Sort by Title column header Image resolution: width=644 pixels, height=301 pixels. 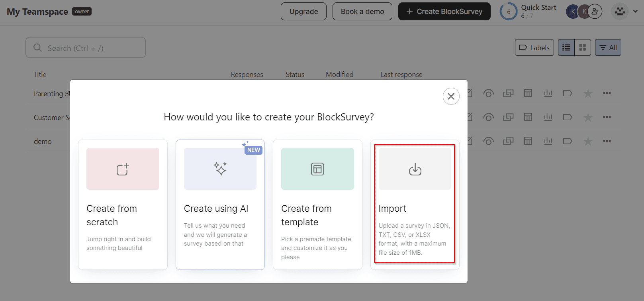(40, 75)
